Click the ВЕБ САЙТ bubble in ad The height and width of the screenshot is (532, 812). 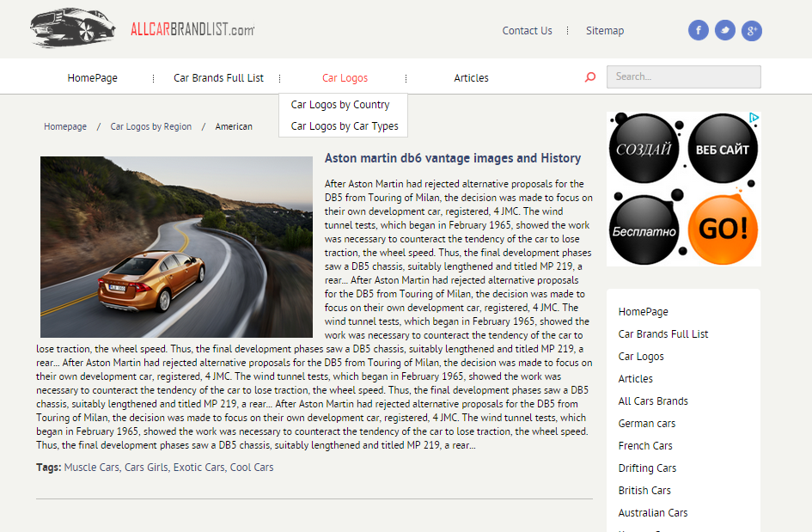(x=723, y=149)
